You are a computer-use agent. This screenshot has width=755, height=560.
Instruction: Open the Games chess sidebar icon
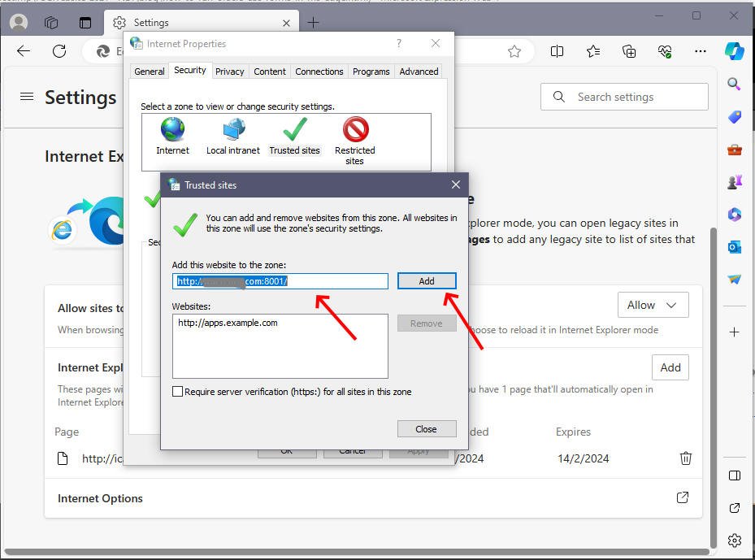pos(735,182)
